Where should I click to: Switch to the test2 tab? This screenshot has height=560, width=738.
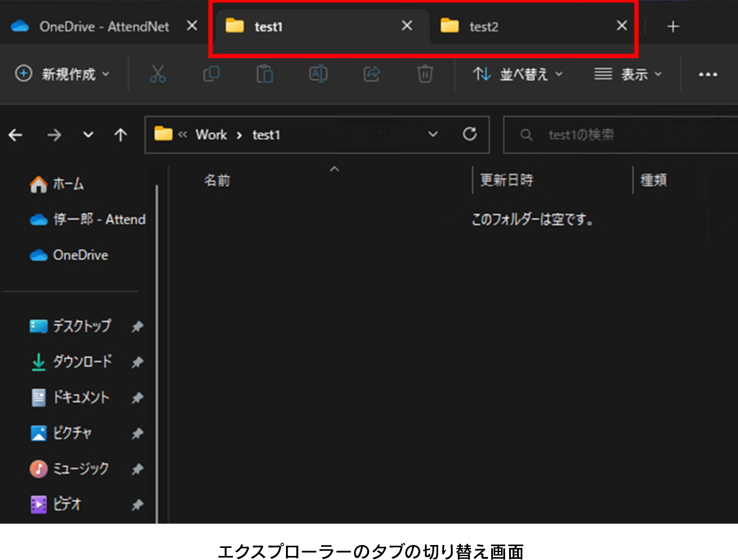pos(483,27)
